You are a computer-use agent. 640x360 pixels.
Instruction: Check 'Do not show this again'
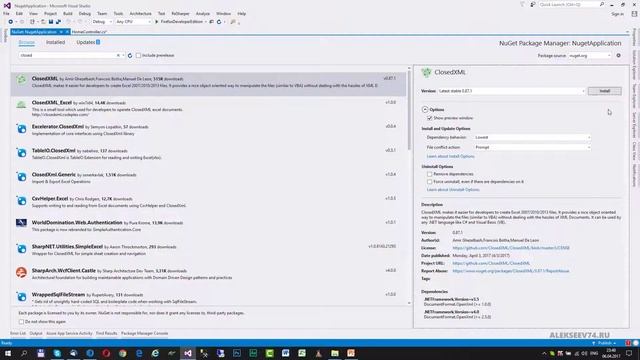click(21, 322)
